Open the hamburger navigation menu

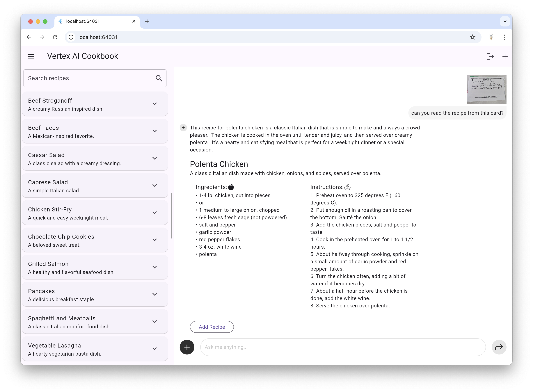(31, 56)
